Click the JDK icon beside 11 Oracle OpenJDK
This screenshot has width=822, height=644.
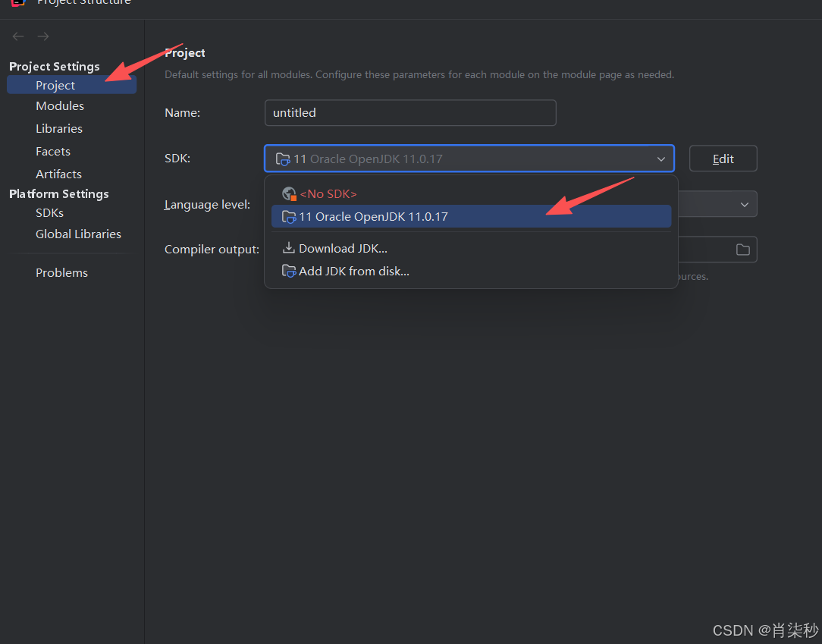[x=289, y=216]
